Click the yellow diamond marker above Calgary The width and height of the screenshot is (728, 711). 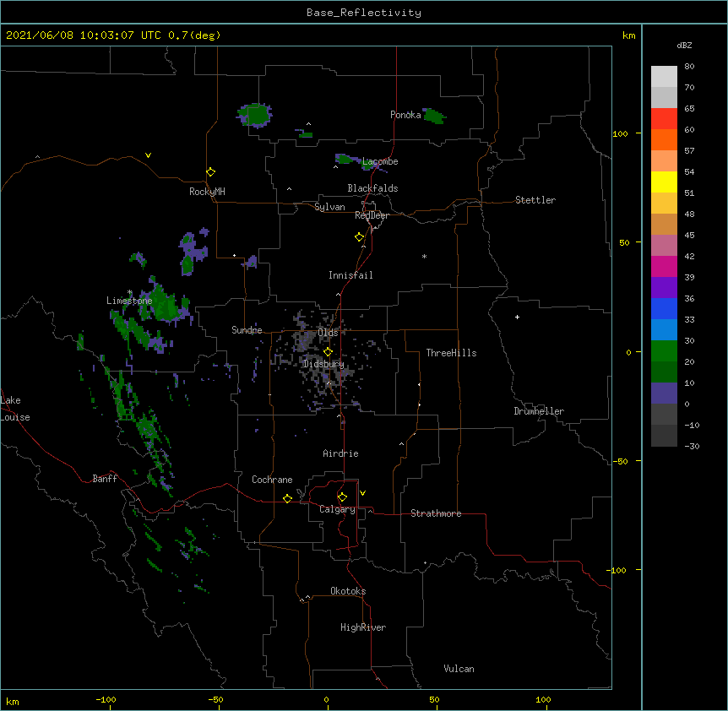pyautogui.click(x=342, y=497)
